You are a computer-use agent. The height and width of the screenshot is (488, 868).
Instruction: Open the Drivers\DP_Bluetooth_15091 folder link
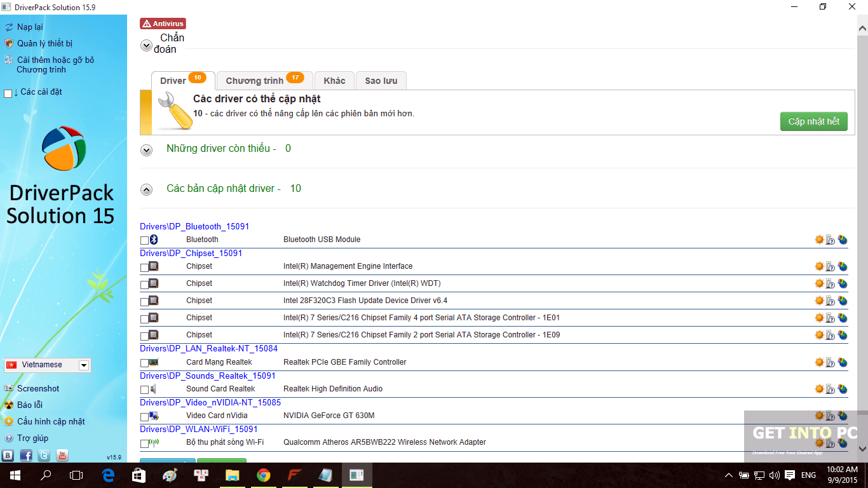click(x=194, y=226)
